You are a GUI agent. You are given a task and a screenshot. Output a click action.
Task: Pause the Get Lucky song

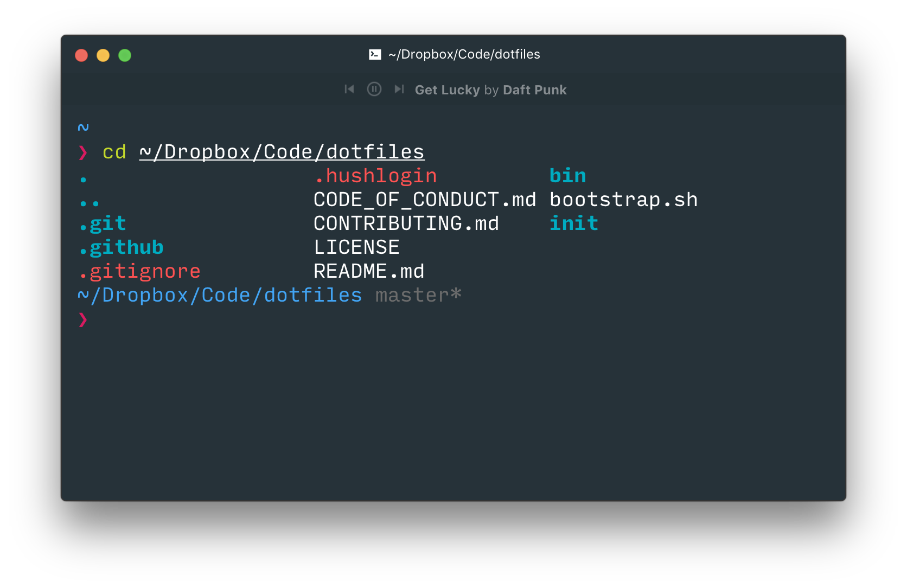click(x=374, y=89)
